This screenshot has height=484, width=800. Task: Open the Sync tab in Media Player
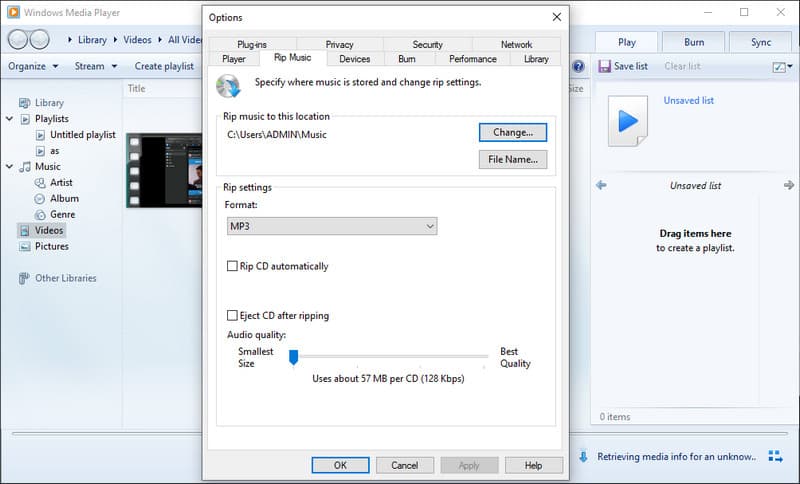tap(760, 42)
